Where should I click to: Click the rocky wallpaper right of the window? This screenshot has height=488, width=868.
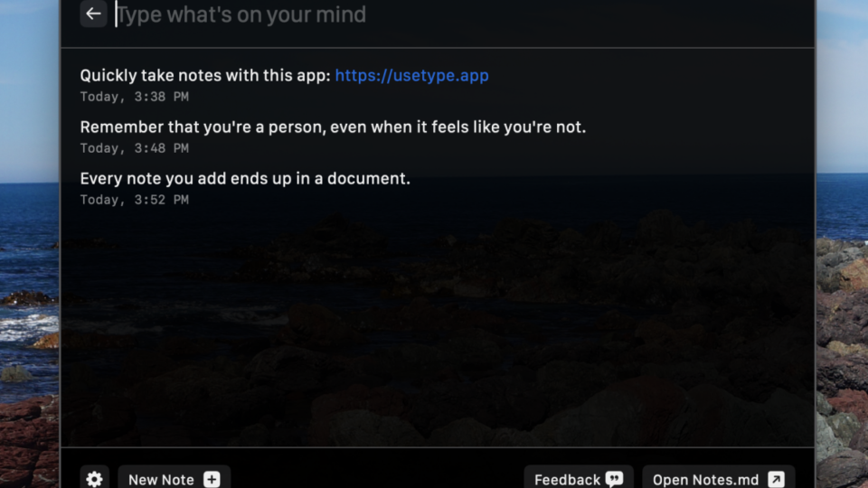(x=842, y=332)
